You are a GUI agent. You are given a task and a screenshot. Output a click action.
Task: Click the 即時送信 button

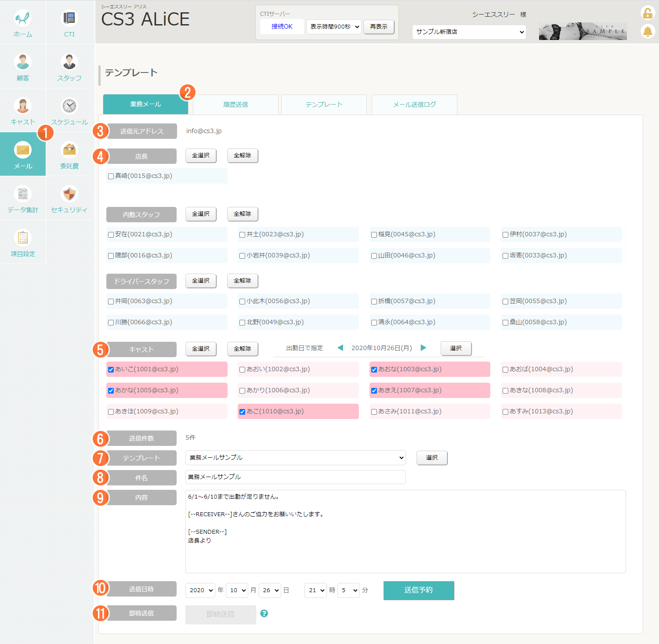click(221, 615)
